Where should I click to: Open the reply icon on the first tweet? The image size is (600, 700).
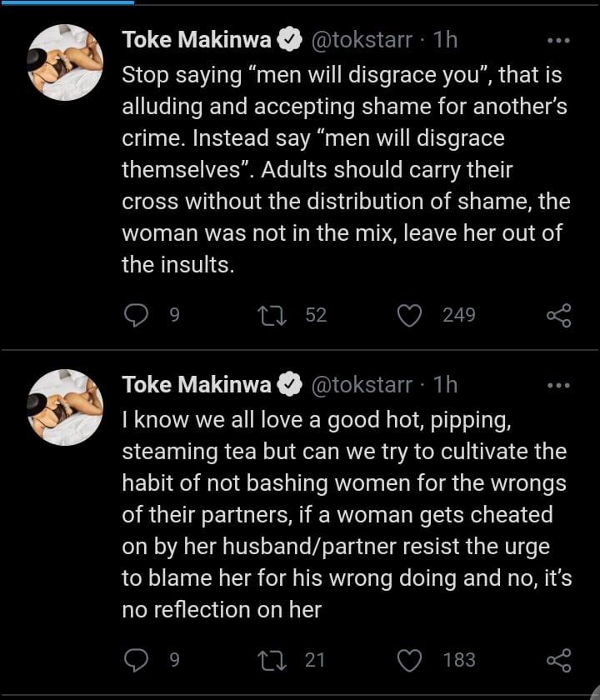click(x=136, y=315)
